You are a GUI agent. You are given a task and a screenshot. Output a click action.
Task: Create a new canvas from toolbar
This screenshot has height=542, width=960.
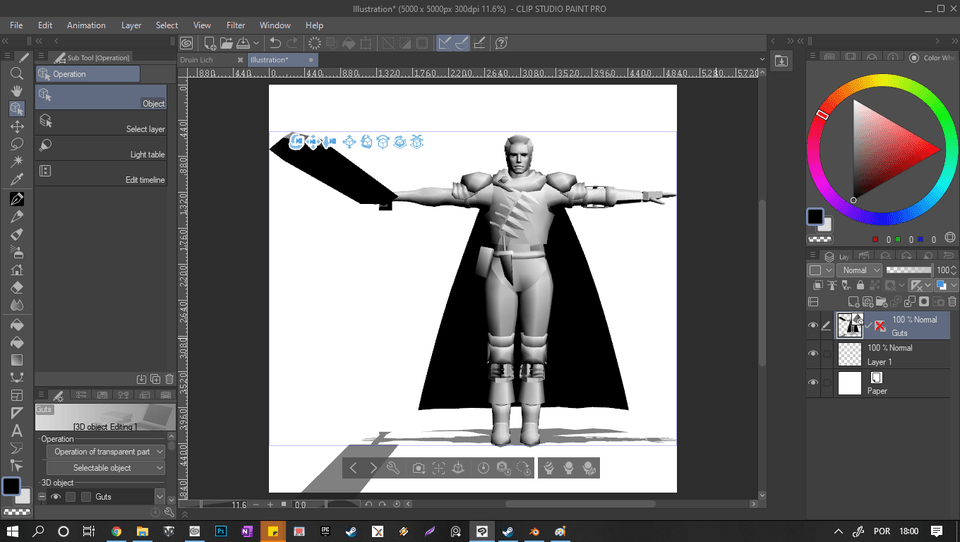pyautogui.click(x=209, y=43)
